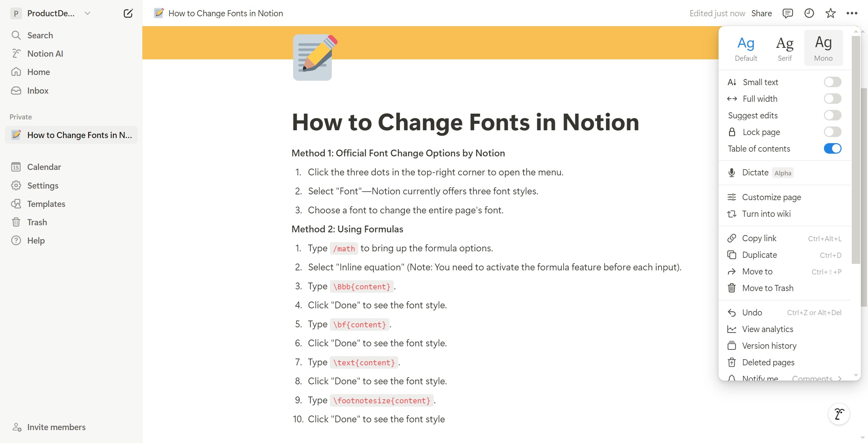Open Notion AI from sidebar
The height and width of the screenshot is (443, 868).
[x=71, y=54]
